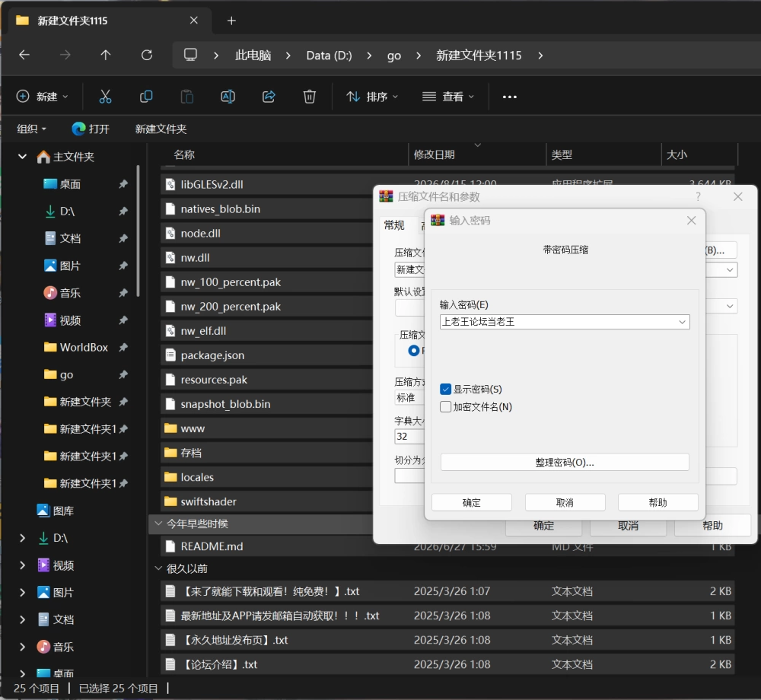Click the 字典大小 field showing 32
761x700 pixels.
[409, 436]
